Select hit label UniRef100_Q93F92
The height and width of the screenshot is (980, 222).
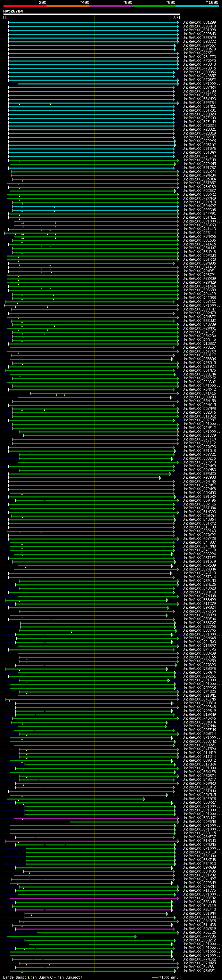(x=199, y=898)
